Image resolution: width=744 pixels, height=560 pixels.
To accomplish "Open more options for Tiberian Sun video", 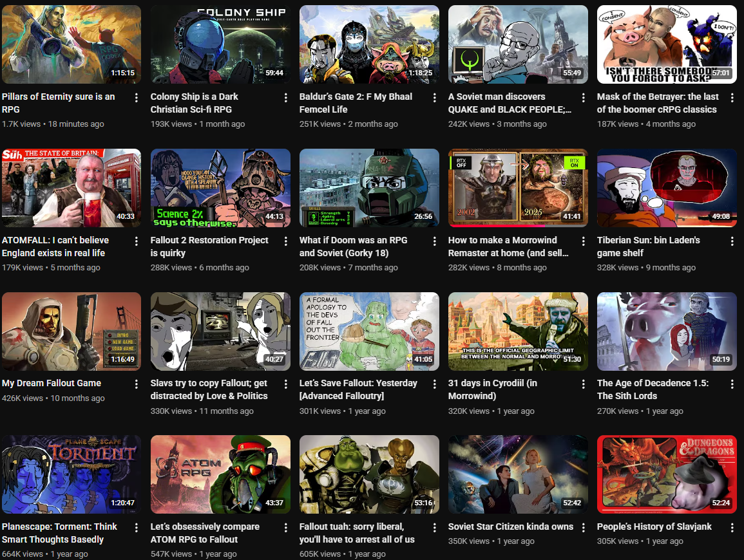I will (732, 241).
